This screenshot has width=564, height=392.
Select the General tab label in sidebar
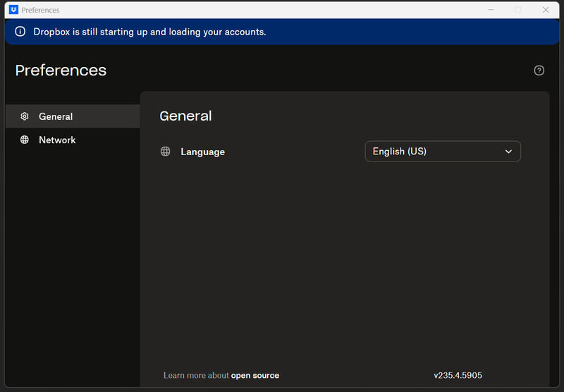(56, 116)
